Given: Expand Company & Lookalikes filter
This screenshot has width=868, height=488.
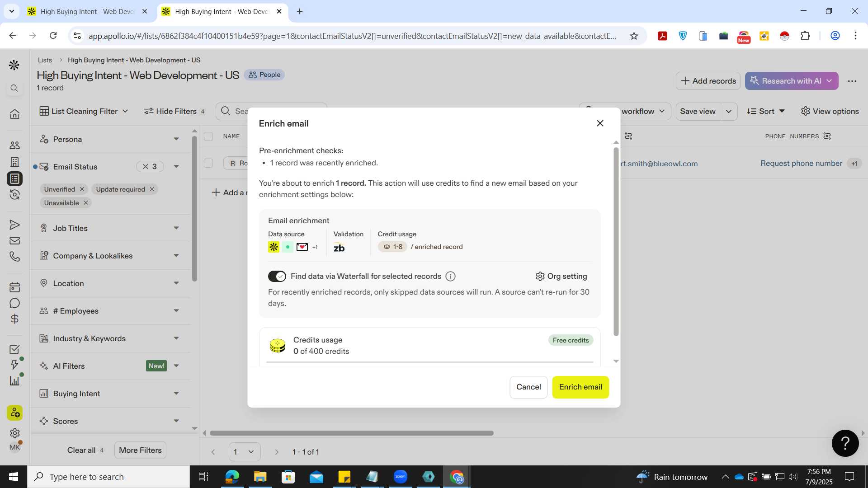Looking at the screenshot, I should (x=176, y=256).
